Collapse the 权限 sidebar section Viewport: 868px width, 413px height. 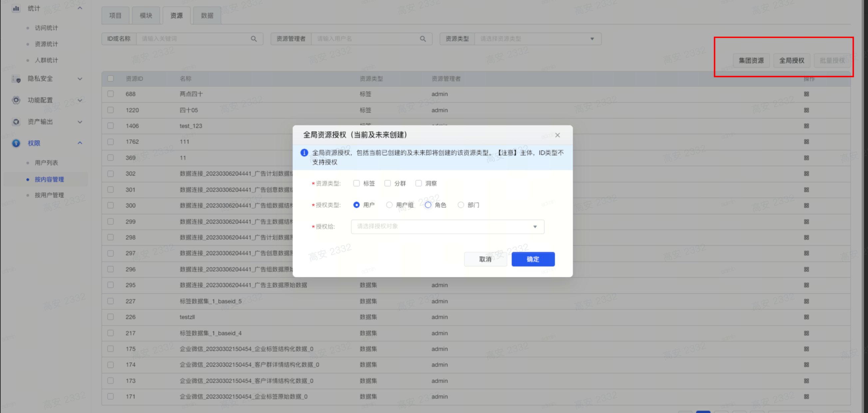coord(80,143)
